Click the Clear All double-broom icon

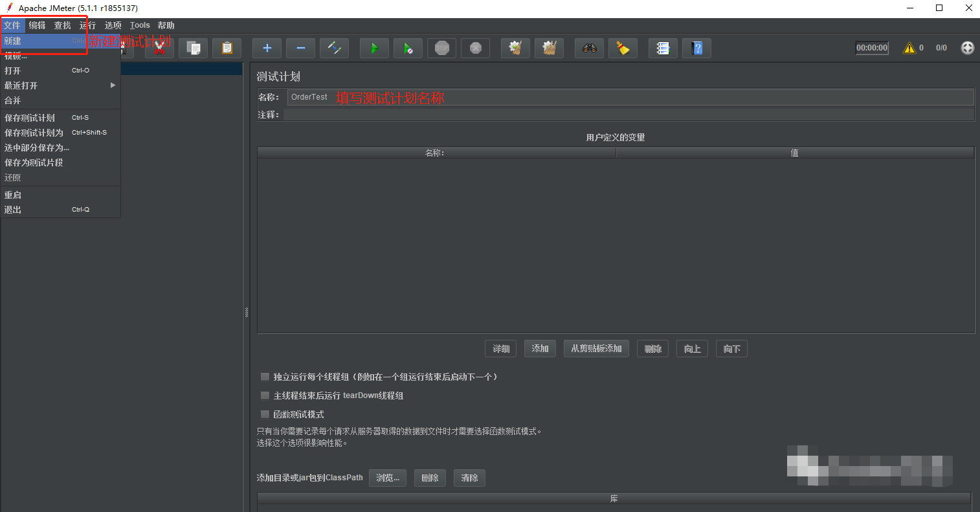[x=549, y=48]
